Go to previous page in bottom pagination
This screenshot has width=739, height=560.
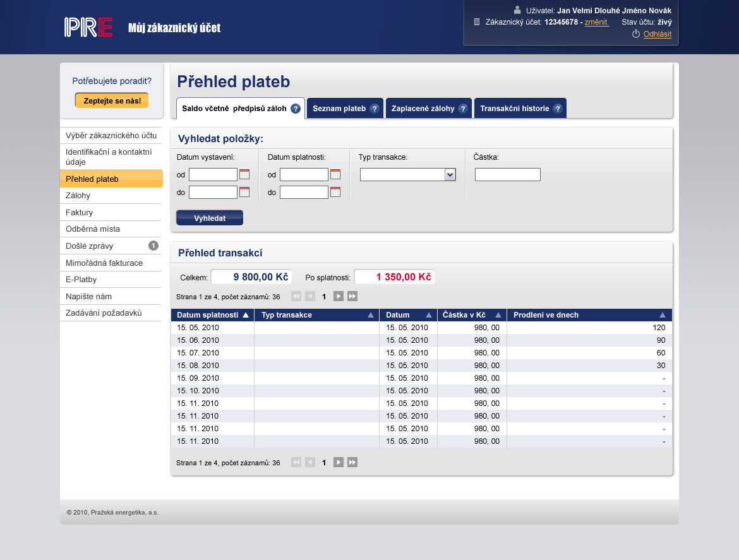tap(310, 463)
